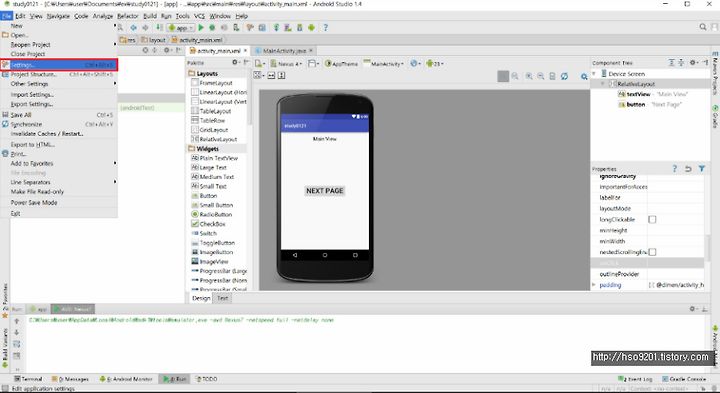
Task: Click the design preview settings gear icon
Action: coord(584,77)
